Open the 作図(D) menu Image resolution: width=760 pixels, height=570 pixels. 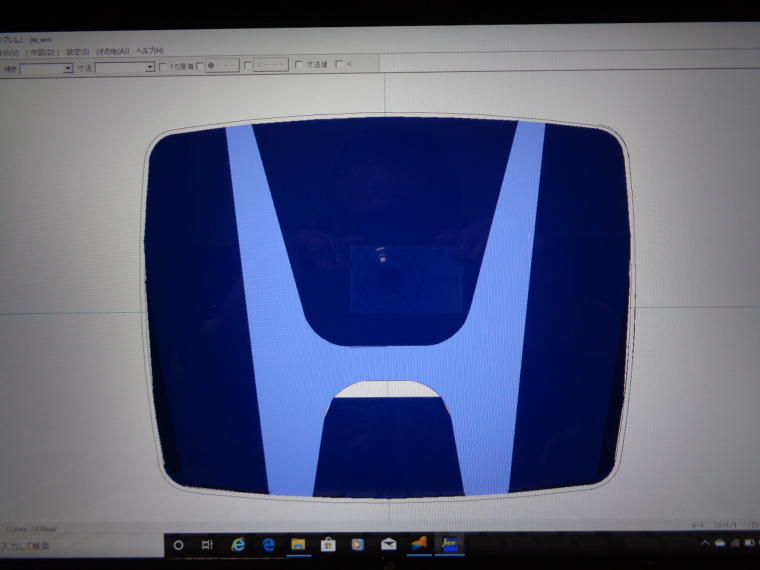point(43,52)
